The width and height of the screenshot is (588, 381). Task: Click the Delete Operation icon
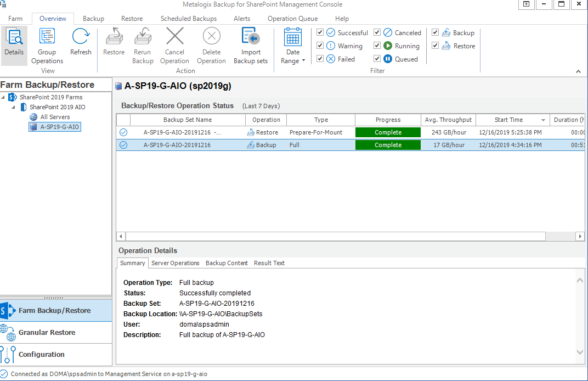coord(212,36)
